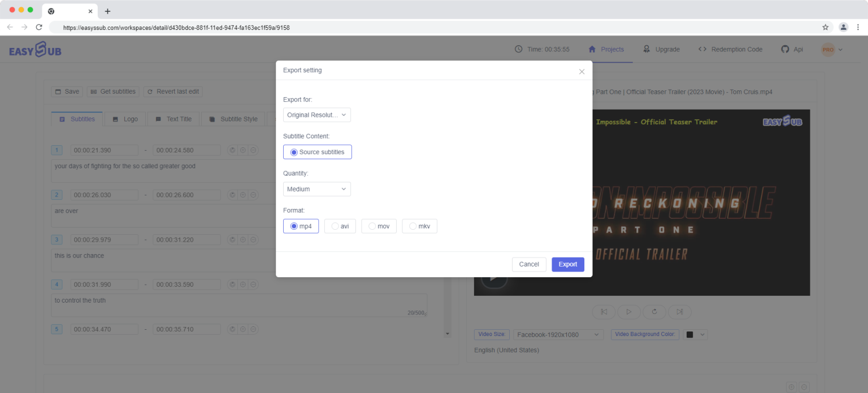Select the avi format option
The width and height of the screenshot is (868, 393).
tap(340, 226)
